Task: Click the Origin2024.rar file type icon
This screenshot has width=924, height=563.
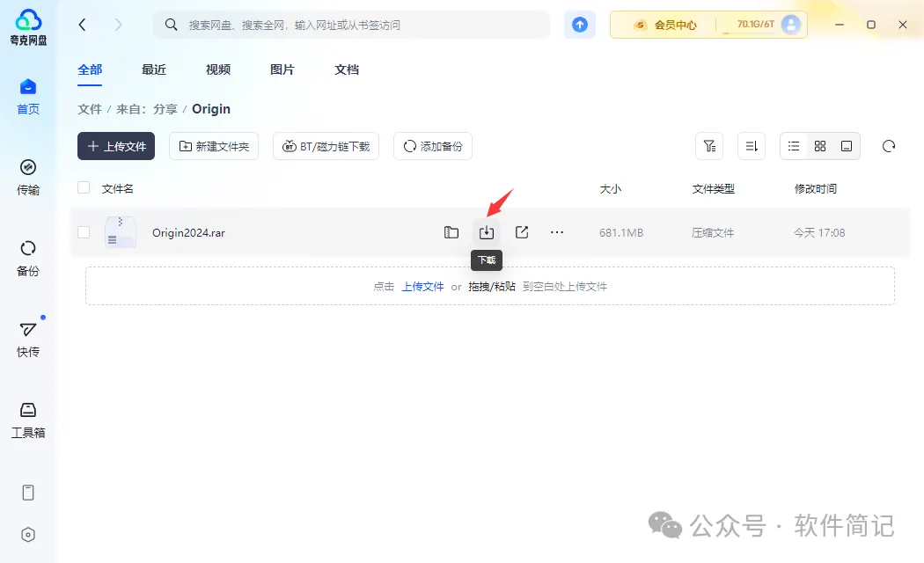Action: tap(121, 232)
